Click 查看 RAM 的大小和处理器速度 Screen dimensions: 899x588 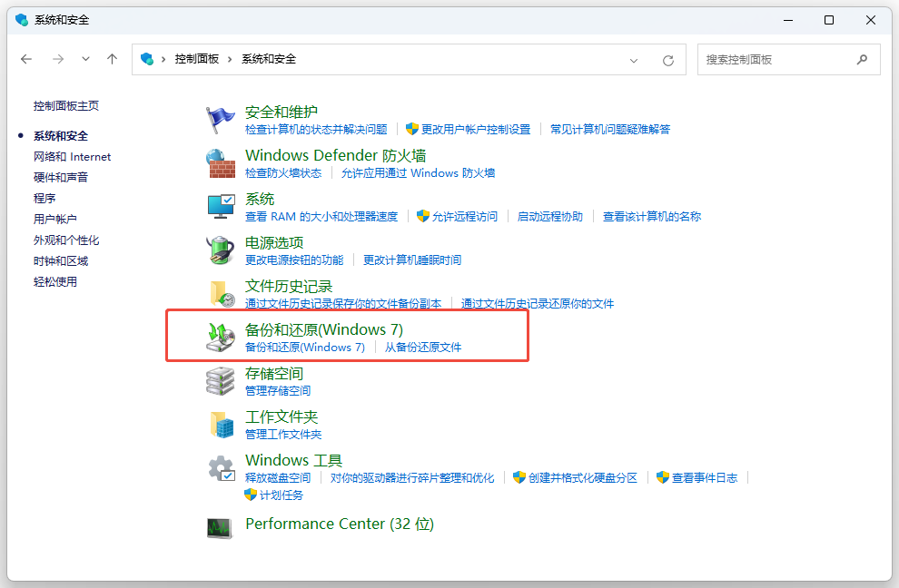tap(321, 217)
